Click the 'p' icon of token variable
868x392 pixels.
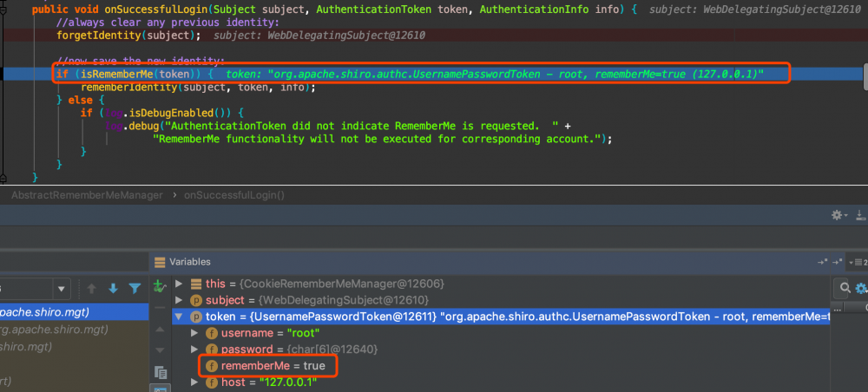pyautogui.click(x=196, y=317)
